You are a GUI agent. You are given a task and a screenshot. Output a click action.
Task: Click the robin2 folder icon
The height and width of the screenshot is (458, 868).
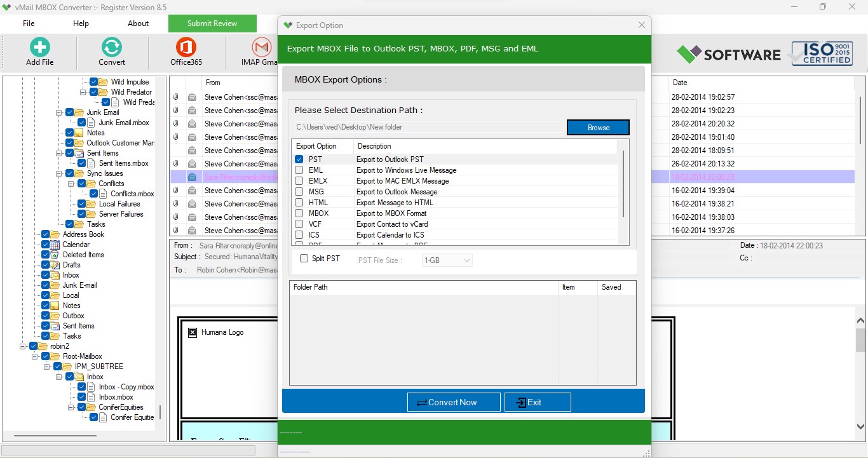pyautogui.click(x=44, y=346)
